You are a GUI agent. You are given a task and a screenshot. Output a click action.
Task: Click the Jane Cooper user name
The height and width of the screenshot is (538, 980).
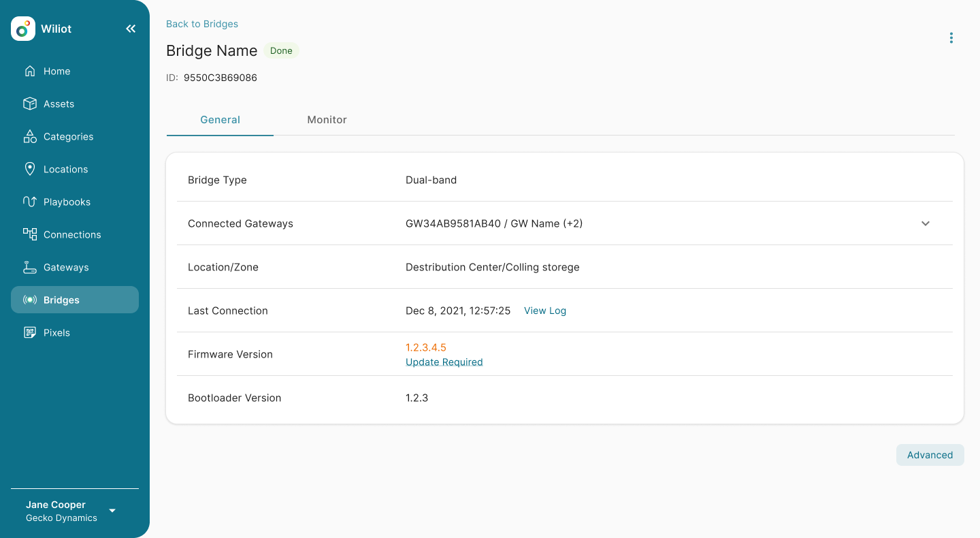point(56,505)
